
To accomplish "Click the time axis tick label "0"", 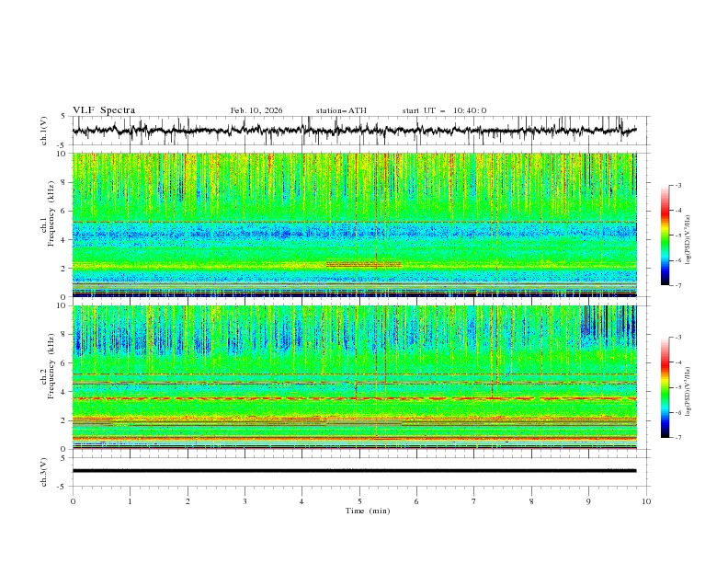I will point(73,501).
